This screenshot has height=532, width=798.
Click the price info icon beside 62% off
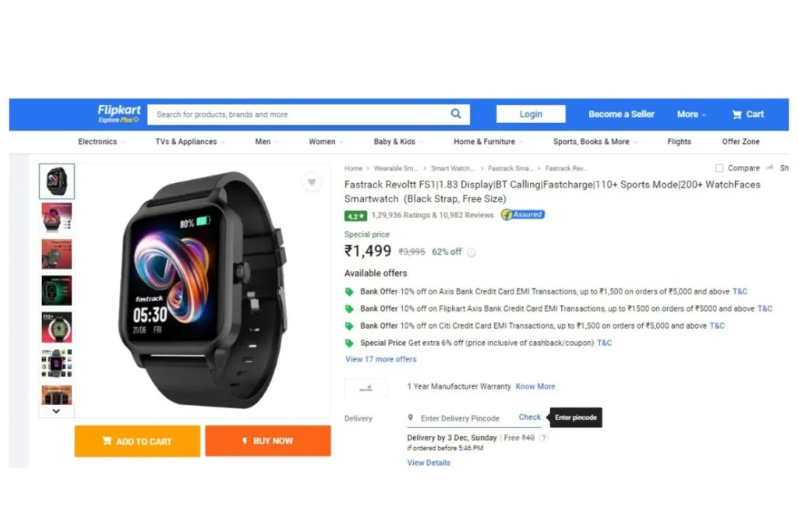[471, 252]
